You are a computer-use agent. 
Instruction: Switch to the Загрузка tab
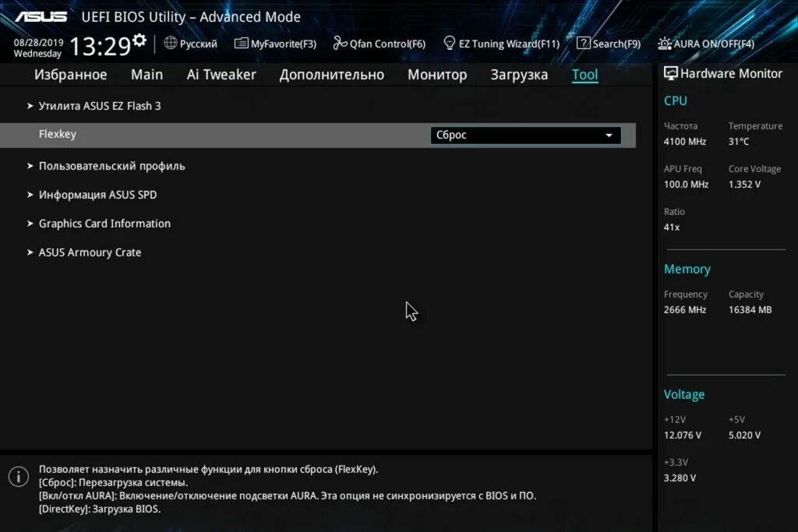[x=519, y=75]
